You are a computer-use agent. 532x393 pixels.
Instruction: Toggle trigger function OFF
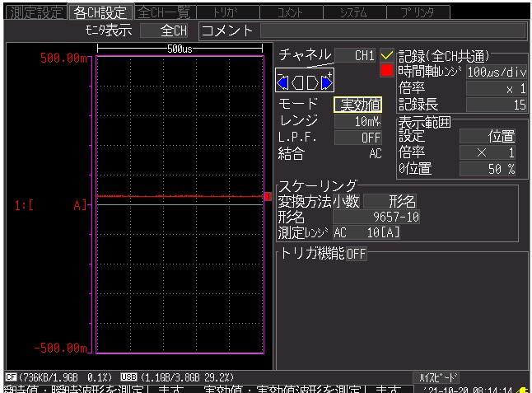pos(357,254)
